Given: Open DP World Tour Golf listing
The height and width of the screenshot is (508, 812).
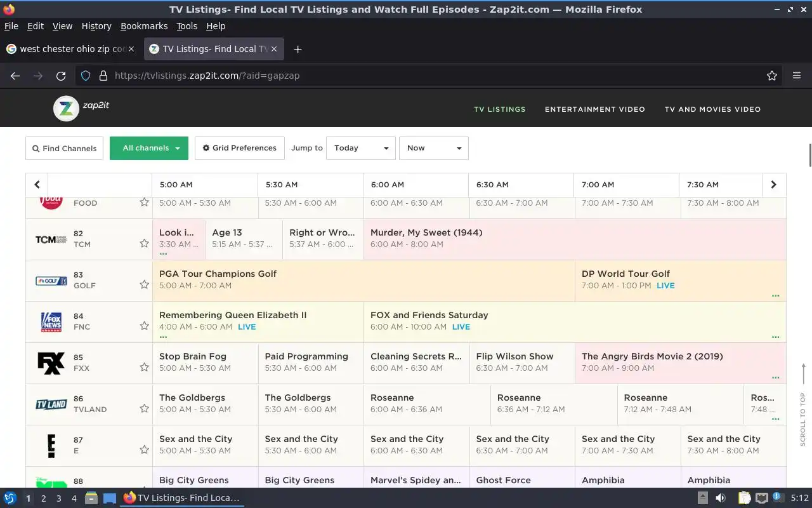Looking at the screenshot, I should [x=681, y=281].
